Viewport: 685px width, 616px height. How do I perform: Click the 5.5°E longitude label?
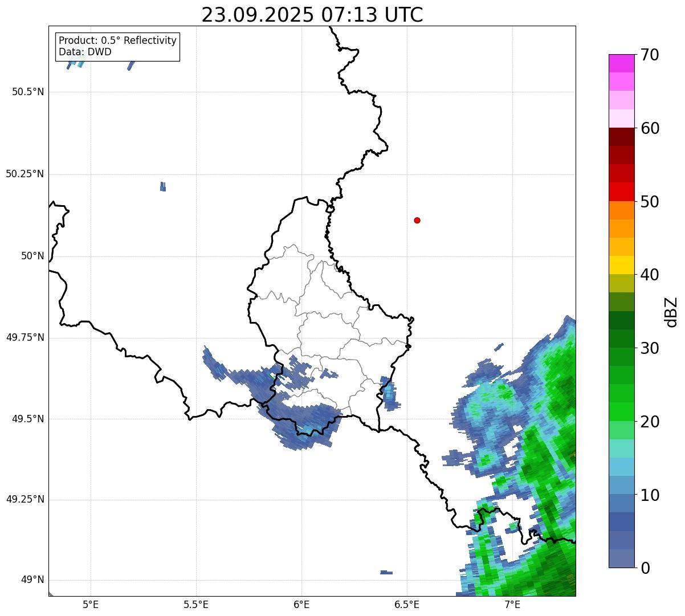(197, 604)
